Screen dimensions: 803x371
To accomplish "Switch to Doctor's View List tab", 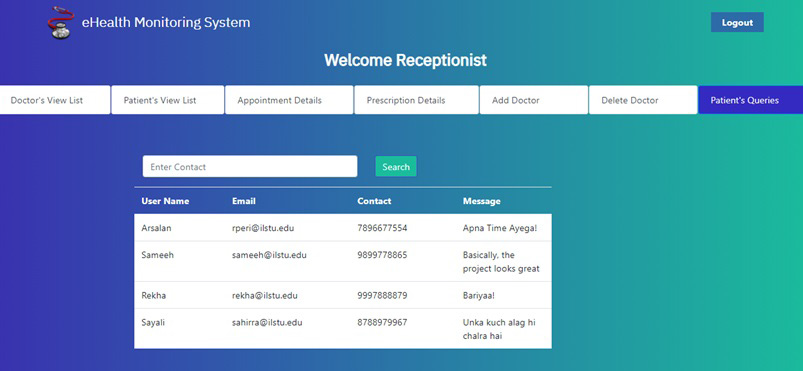I will [55, 100].
